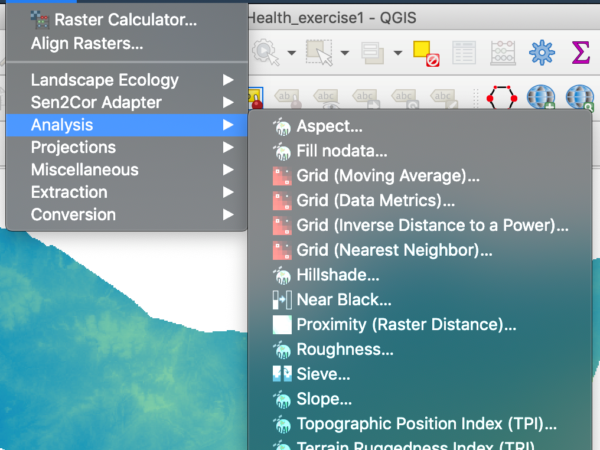The image size is (600, 450).
Task: Launch the Slope tool
Action: [x=420, y=399]
